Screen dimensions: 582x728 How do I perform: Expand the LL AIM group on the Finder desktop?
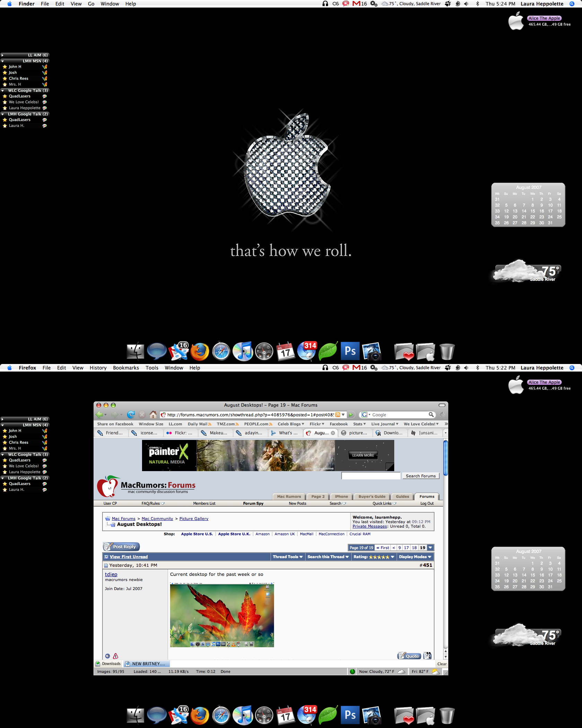2,55
